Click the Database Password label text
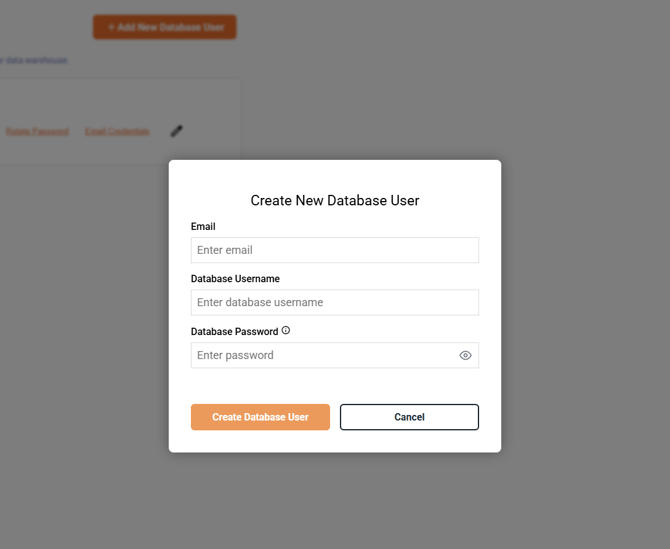 pyautogui.click(x=234, y=331)
